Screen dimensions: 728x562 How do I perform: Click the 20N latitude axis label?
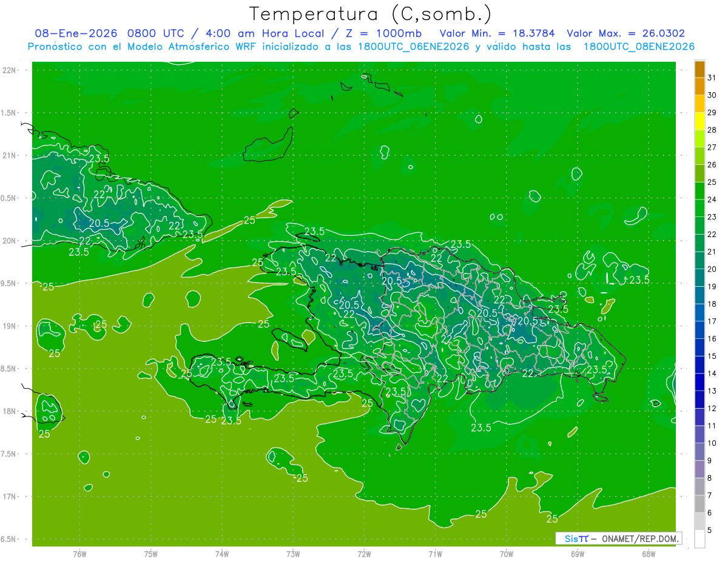(9, 241)
